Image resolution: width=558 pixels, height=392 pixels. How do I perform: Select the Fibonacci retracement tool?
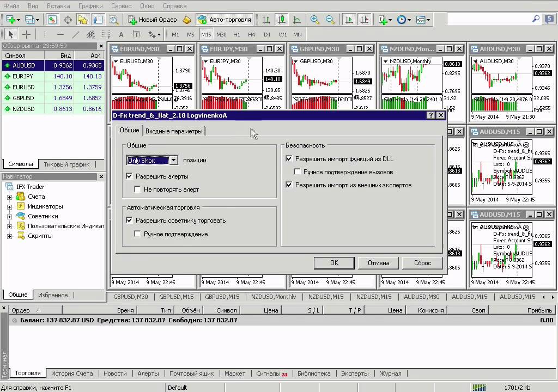click(x=106, y=34)
